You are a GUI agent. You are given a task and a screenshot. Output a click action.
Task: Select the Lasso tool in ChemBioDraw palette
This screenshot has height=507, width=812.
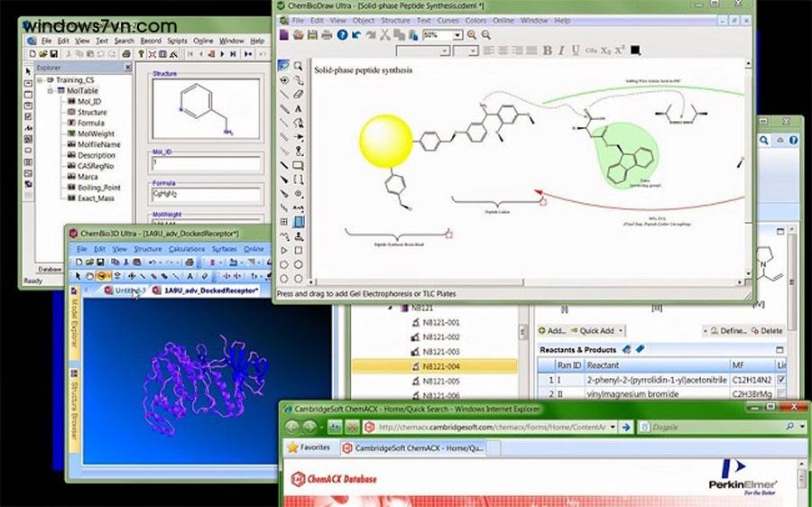pos(284,66)
